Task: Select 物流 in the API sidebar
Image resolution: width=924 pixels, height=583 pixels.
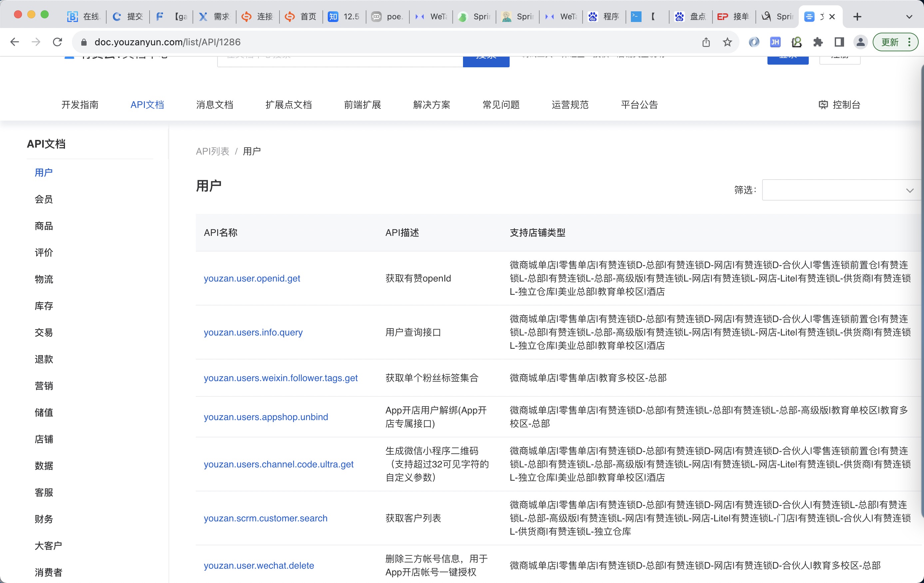Action: 44,279
